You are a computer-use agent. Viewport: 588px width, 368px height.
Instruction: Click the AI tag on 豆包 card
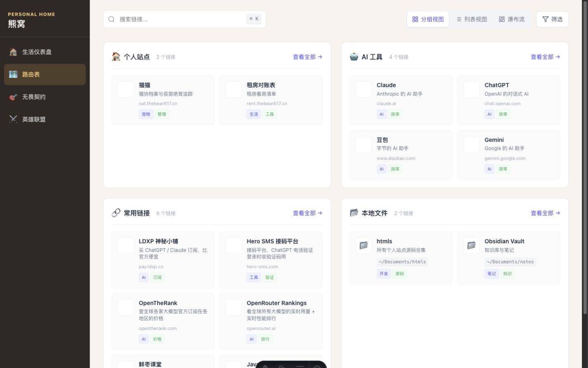tap(381, 169)
